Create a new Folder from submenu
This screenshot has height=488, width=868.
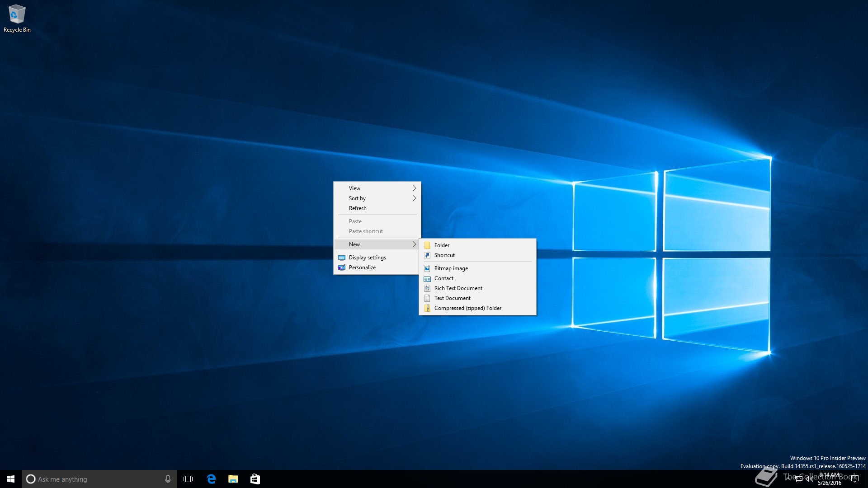click(442, 245)
